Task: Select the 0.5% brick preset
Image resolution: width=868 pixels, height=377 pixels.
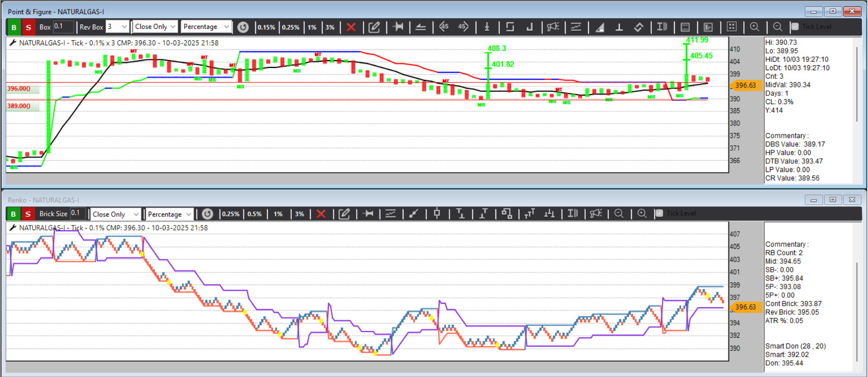Action: pyautogui.click(x=255, y=214)
